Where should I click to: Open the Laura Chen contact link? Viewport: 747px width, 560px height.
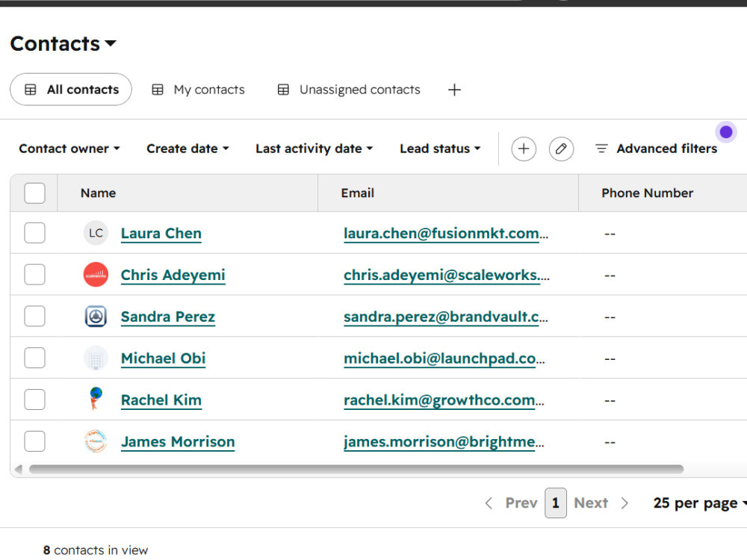pyautogui.click(x=161, y=233)
